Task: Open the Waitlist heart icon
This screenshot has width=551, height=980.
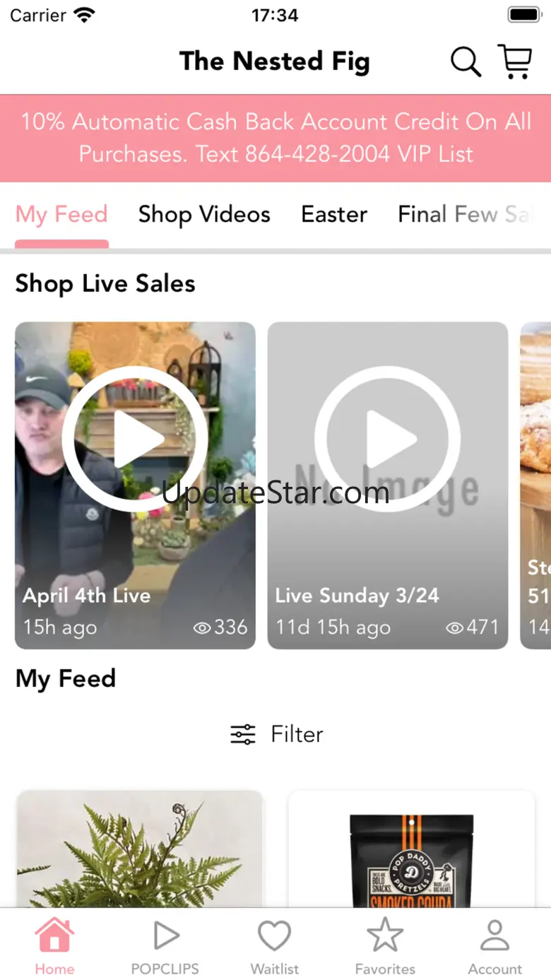Action: pos(275,937)
